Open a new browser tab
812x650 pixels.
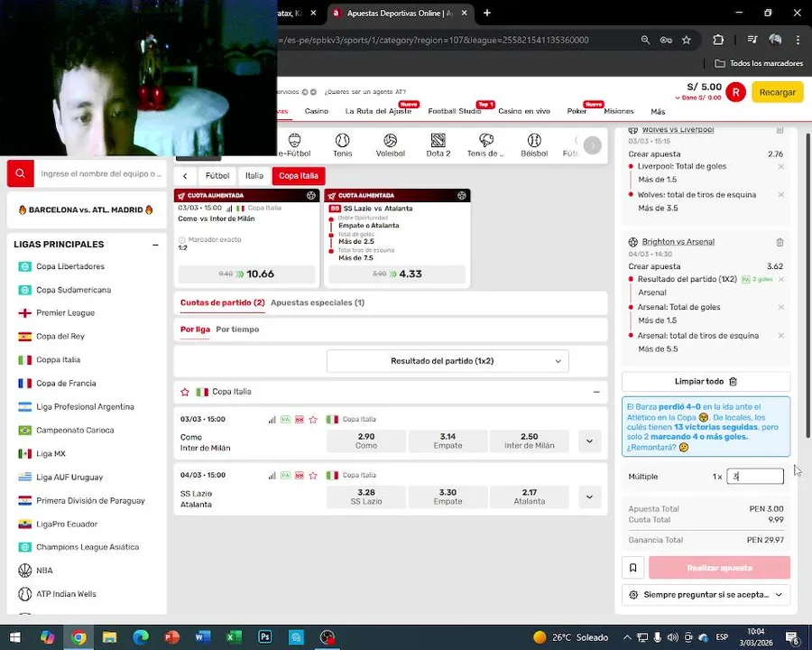coord(487,13)
